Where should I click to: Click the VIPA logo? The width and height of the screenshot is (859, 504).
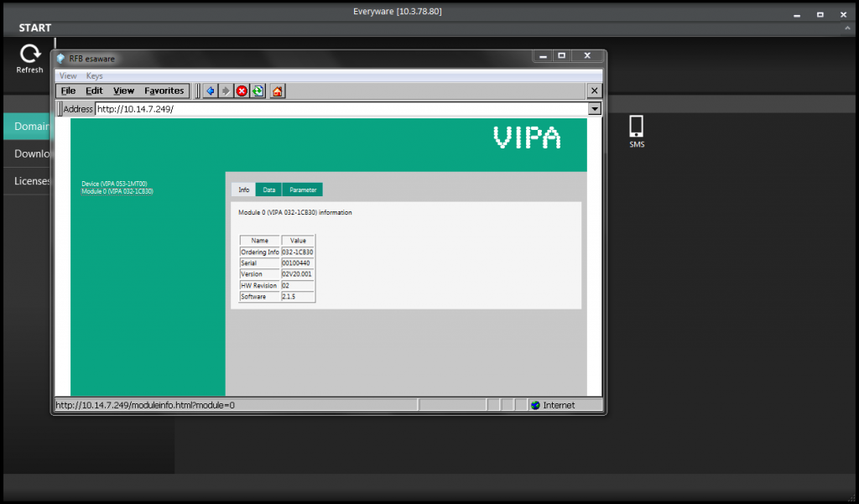pyautogui.click(x=527, y=138)
